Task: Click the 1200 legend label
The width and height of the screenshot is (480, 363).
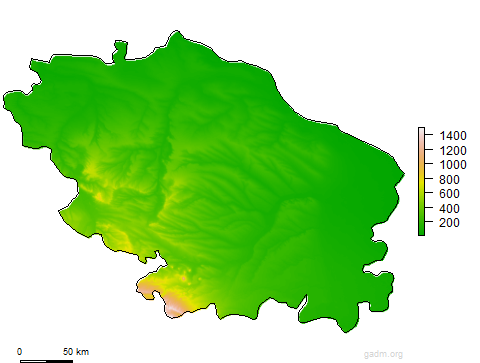Action: (x=453, y=151)
